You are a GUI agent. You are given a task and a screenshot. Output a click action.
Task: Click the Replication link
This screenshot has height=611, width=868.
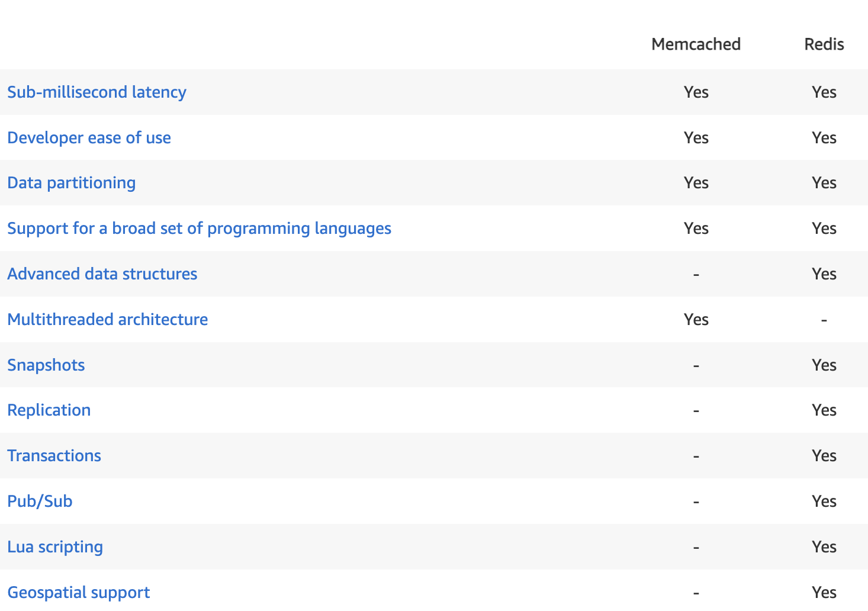coord(49,410)
